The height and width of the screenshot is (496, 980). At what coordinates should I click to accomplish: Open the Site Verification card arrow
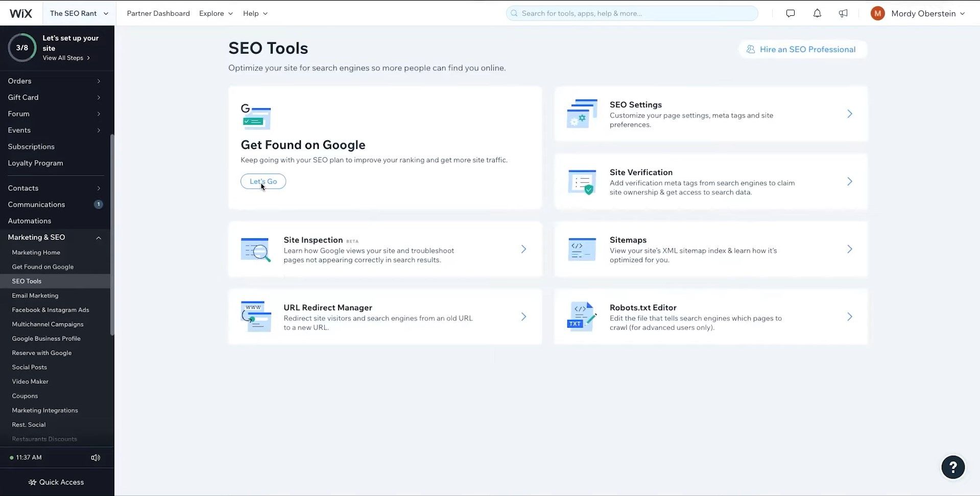850,182
